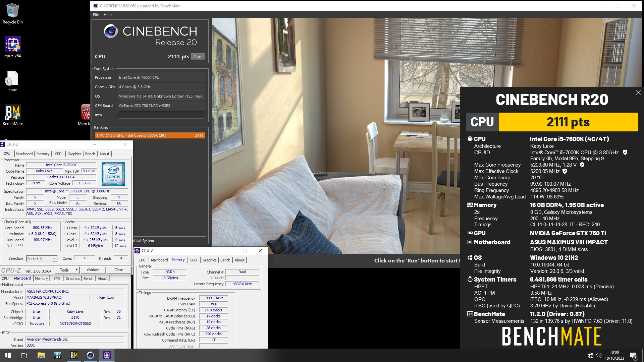Viewport: 644px width, 362px height.
Task: Switch to BenchMate in the taskbar
Action: (74, 355)
